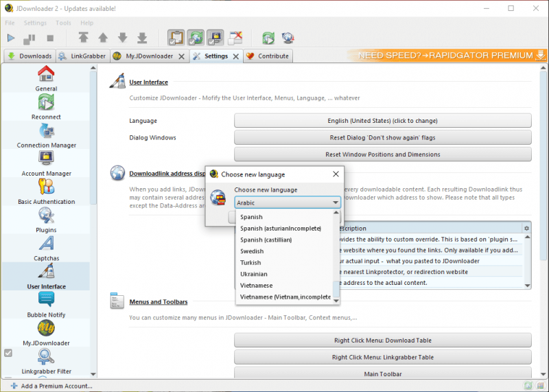Image resolution: width=549 pixels, height=392 pixels.
Task: Choose Turkish in the dropdown list
Action: click(x=284, y=262)
